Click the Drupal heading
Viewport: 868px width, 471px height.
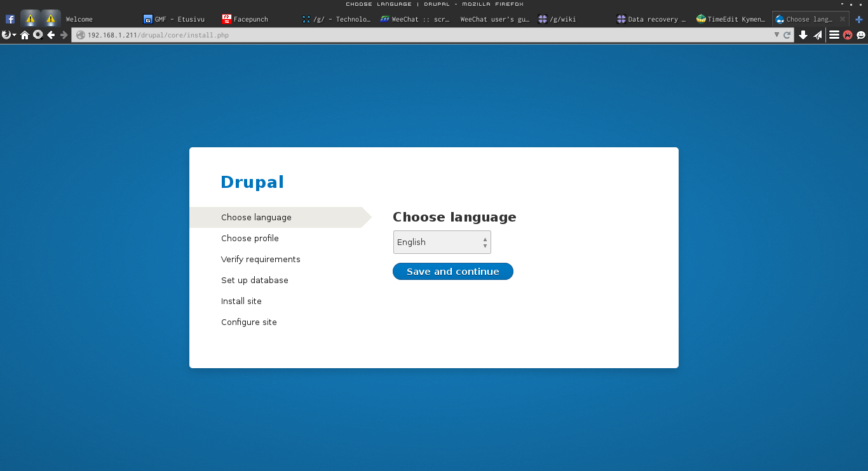tap(252, 182)
